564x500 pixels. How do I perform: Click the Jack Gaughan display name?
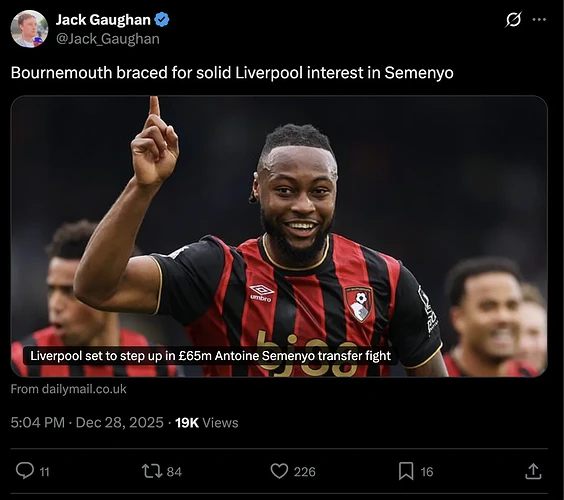[x=103, y=20]
